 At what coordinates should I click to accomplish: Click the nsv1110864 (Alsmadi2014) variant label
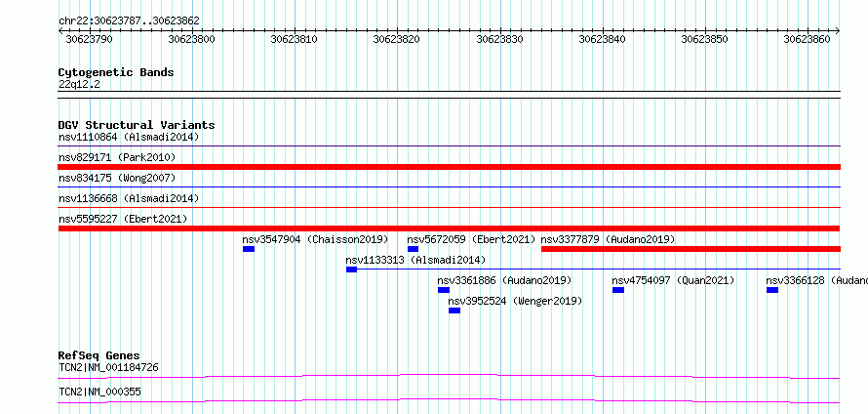[x=129, y=137]
